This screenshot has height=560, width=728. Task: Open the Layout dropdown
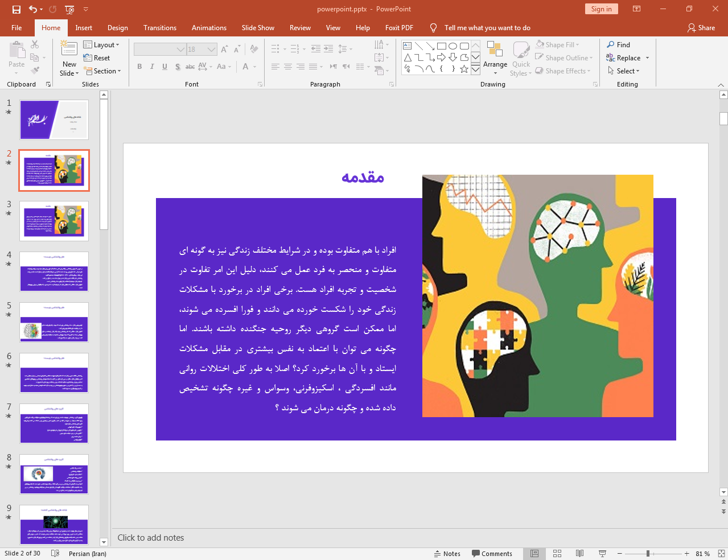click(x=101, y=45)
